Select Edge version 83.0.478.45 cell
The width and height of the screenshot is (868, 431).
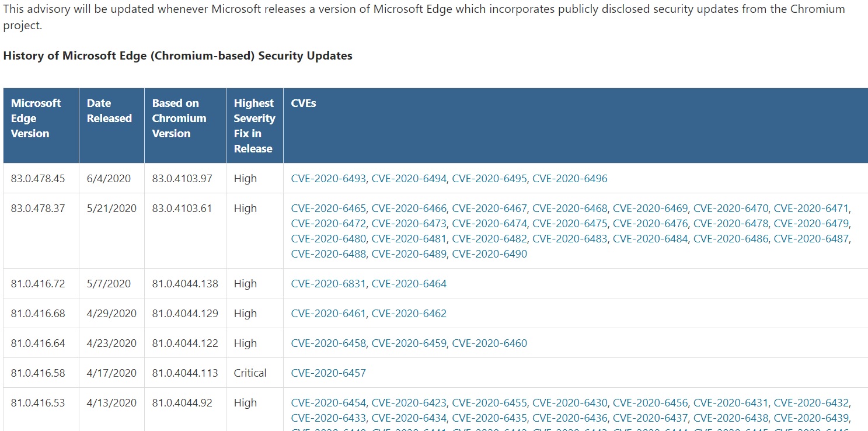coord(41,178)
